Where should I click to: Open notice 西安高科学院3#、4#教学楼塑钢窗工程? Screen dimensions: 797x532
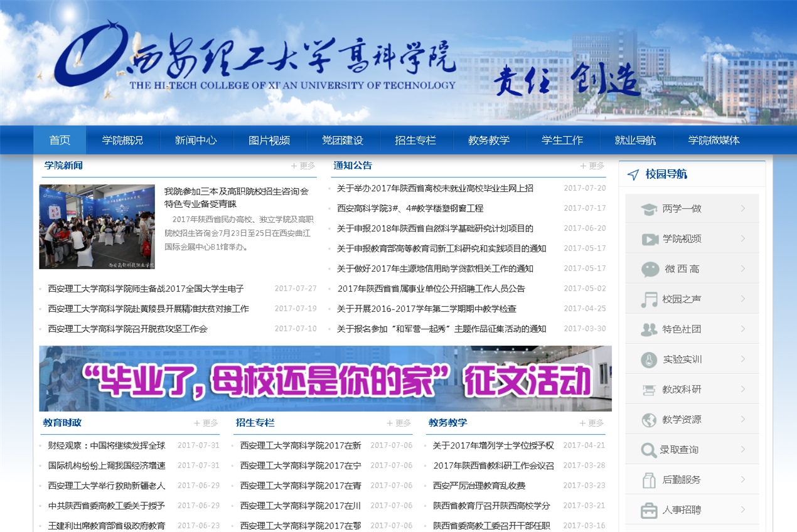click(410, 208)
